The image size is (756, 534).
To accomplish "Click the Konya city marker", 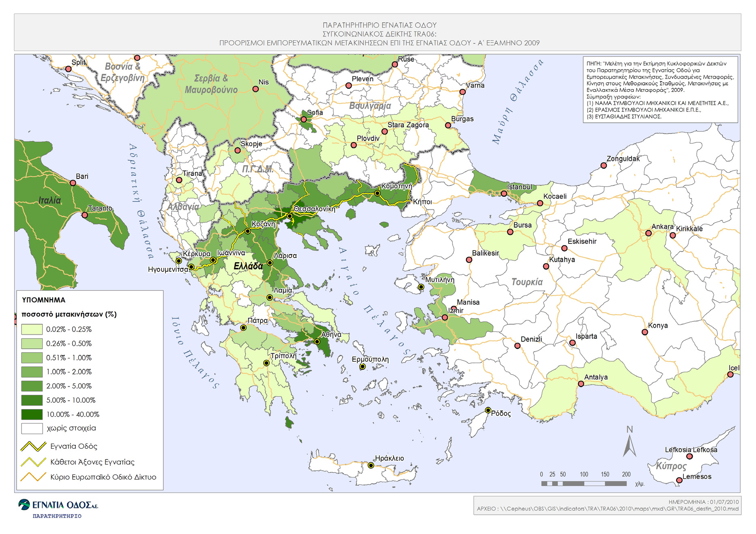I will click(645, 332).
